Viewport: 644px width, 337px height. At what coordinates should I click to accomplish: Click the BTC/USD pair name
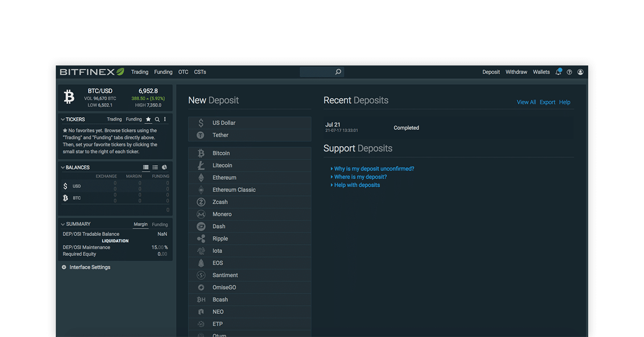[x=100, y=91]
